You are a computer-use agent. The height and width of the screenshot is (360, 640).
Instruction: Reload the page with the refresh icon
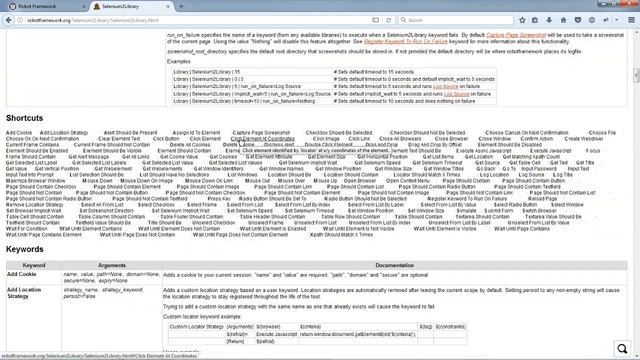click(x=388, y=20)
